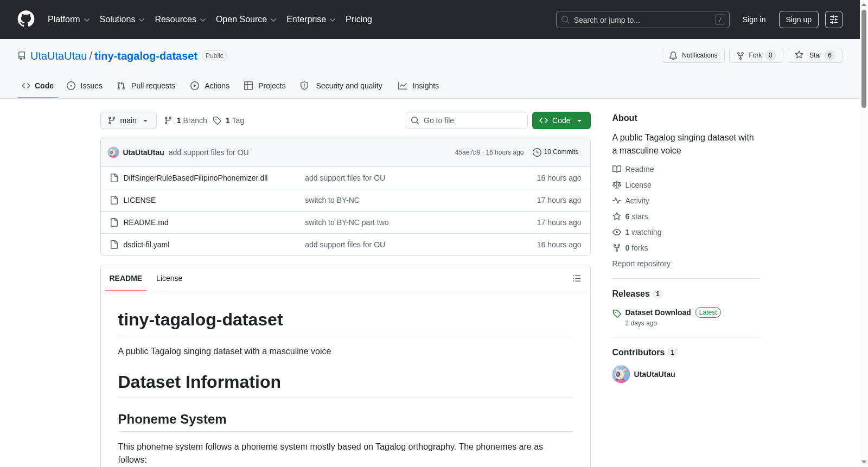Screen dimensions: 868x467
Task: Click the star icon next to 6 stars
Action: tap(617, 216)
